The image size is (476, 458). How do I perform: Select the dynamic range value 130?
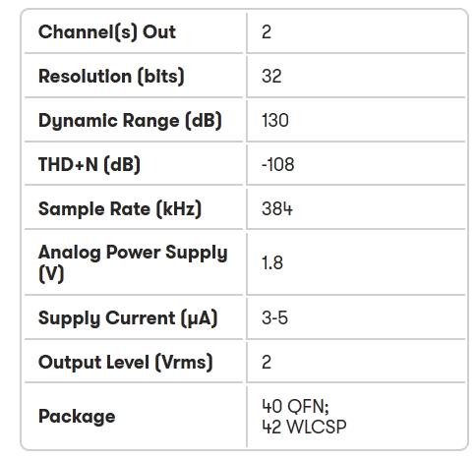[275, 120]
